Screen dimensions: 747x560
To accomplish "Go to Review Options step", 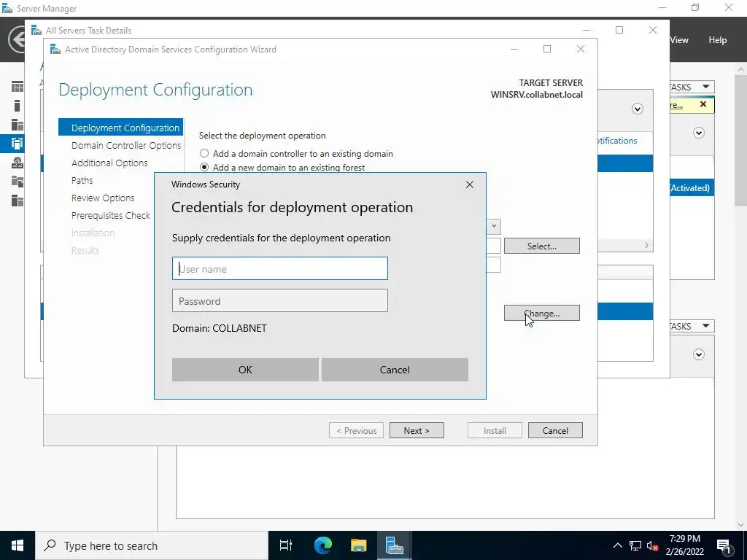I will [103, 198].
